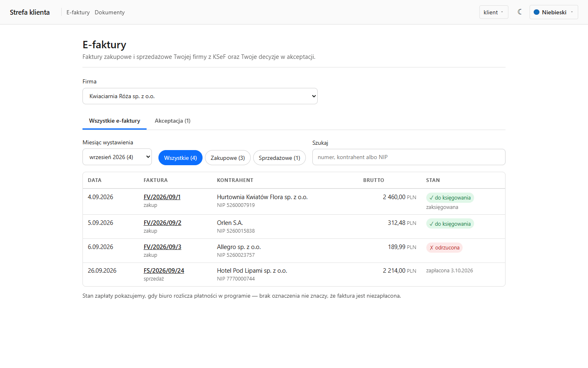Click the odrzucona status badge for Allegro

tap(444, 247)
